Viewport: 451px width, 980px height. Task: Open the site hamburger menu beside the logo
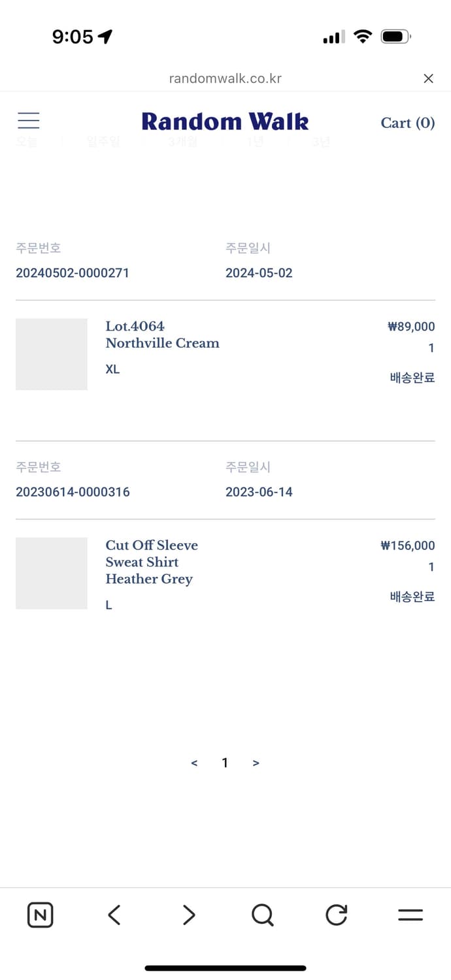(28, 121)
